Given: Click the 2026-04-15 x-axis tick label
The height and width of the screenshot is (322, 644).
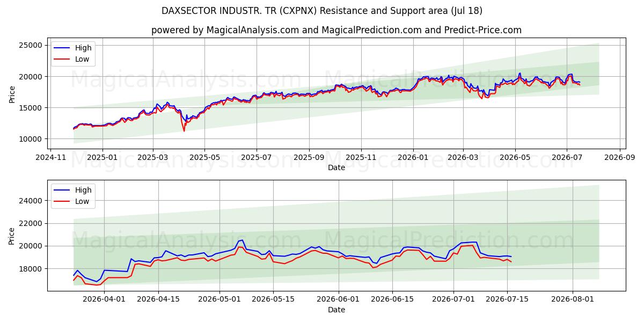Looking at the screenshot, I should pyautogui.click(x=158, y=300).
